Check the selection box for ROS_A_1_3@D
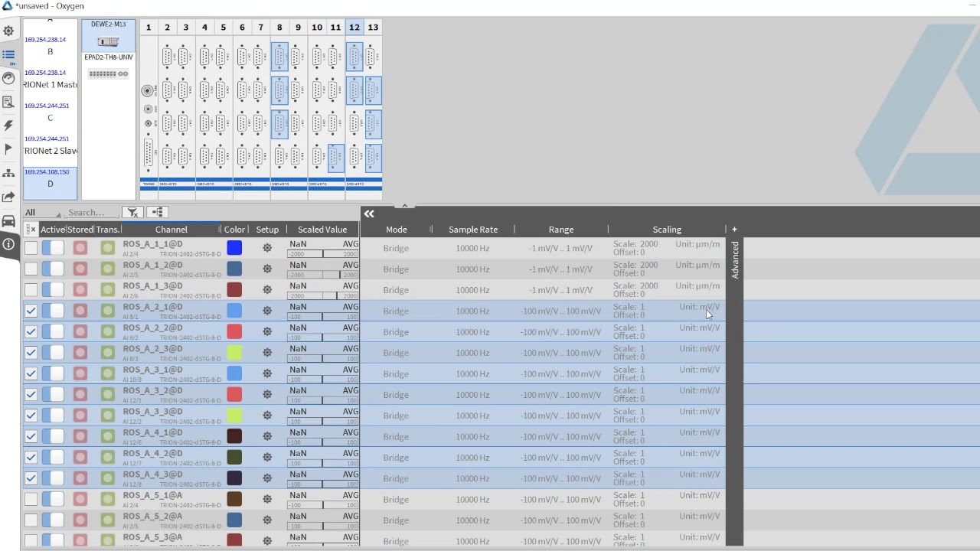This screenshot has height=551, width=980. [31, 289]
